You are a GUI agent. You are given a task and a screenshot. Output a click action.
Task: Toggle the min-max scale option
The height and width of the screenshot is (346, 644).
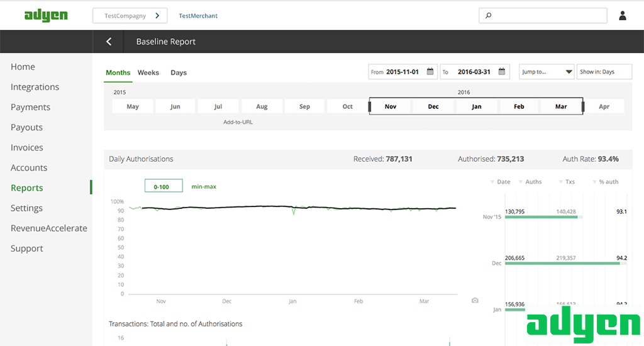pos(204,187)
